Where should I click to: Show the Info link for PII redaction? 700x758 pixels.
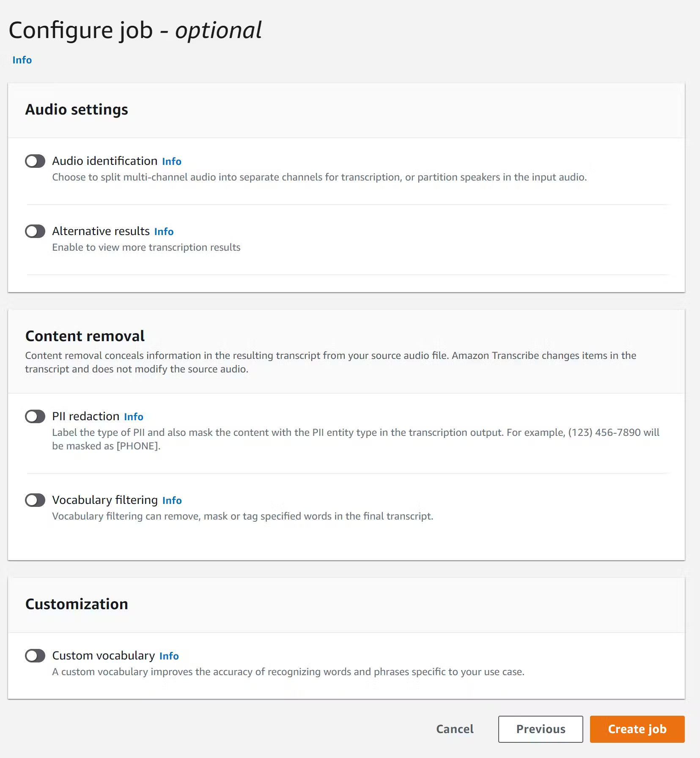134,417
